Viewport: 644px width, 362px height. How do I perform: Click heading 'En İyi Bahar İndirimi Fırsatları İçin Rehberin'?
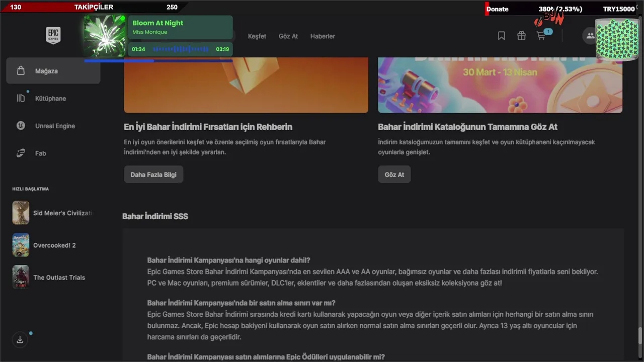208,127
